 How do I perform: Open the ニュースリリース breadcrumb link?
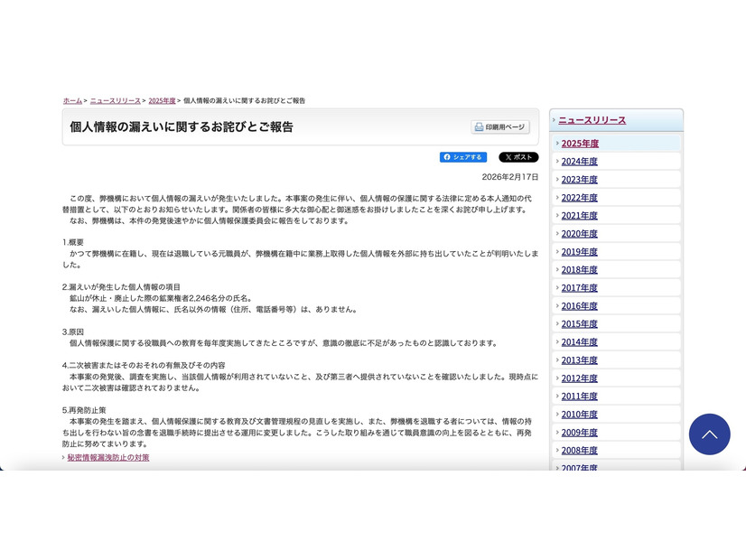pyautogui.click(x=114, y=101)
